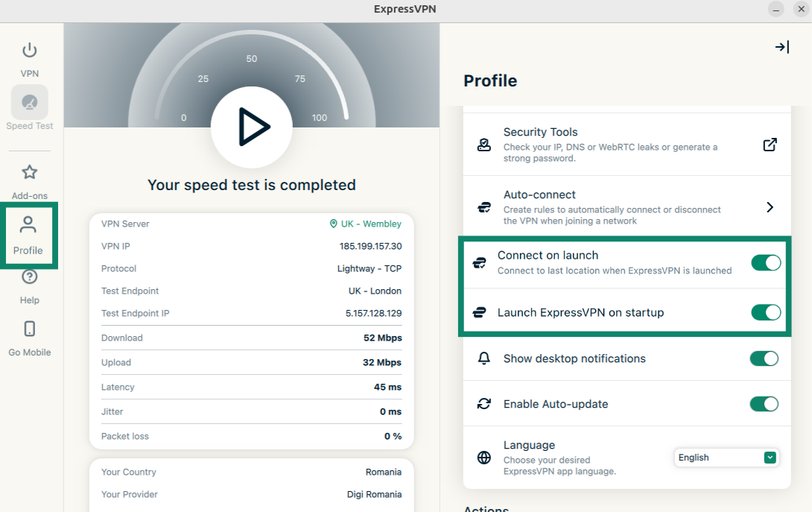Collapse the Profile panel with arrow icon
This screenshot has width=812, height=512.
(781, 47)
